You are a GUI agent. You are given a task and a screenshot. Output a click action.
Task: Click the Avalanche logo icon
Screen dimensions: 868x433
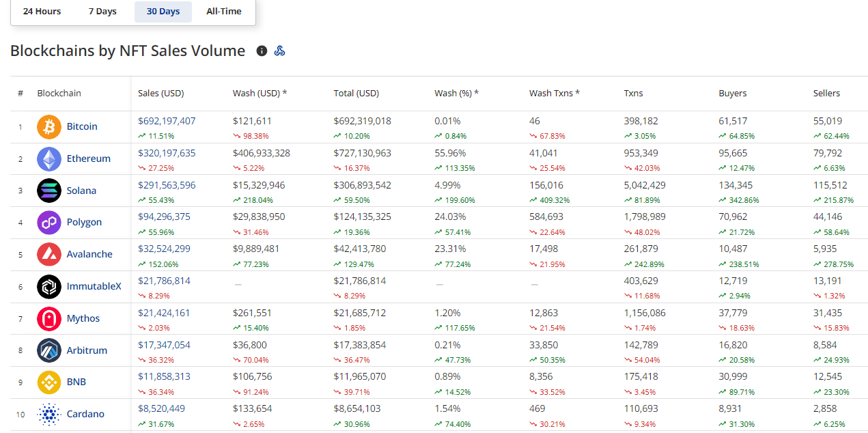click(49, 255)
